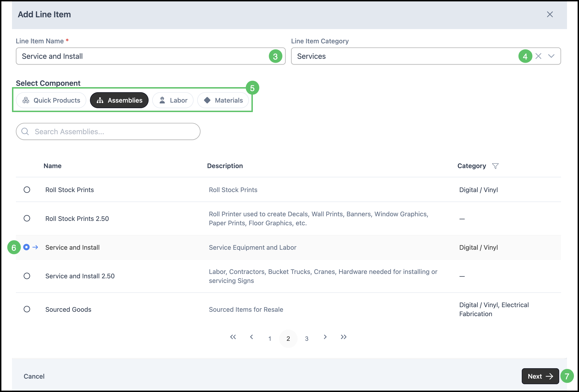
Task: Open the Services category combo box
Action: click(404, 56)
